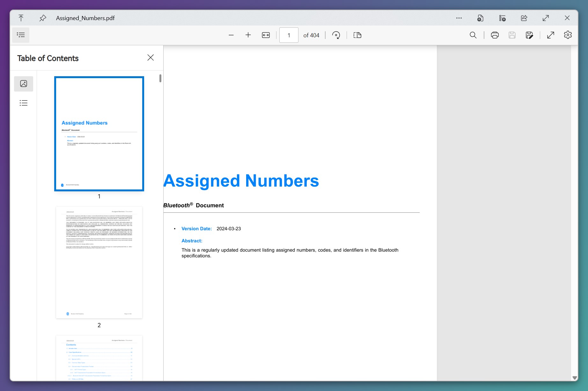Fit the page to window width
This screenshot has height=391, width=588.
tap(266, 35)
